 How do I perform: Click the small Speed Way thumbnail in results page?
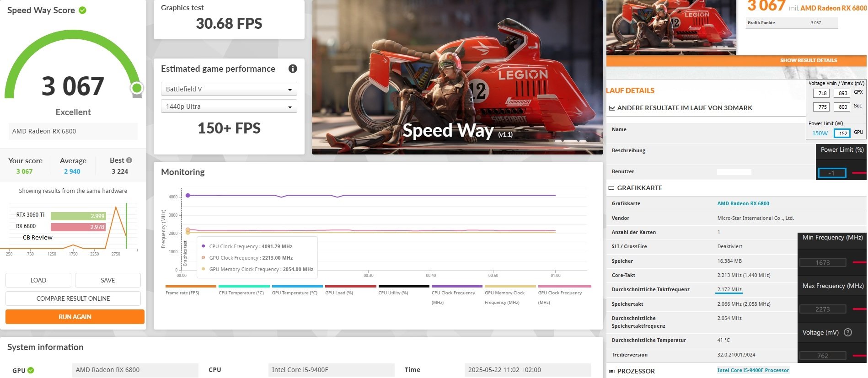(671, 27)
